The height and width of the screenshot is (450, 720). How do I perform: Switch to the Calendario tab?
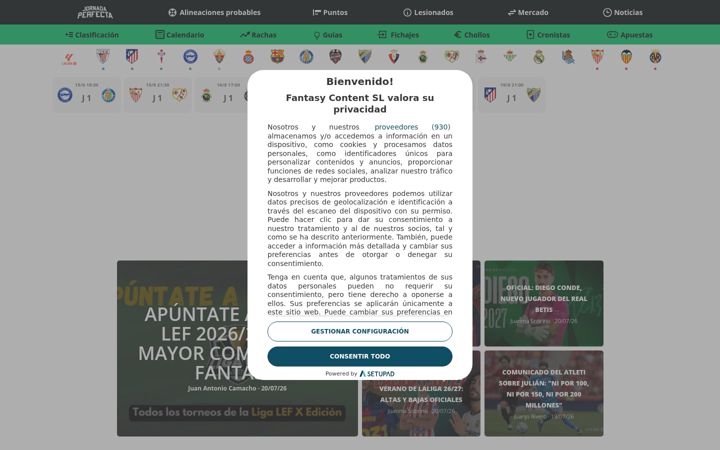point(180,35)
